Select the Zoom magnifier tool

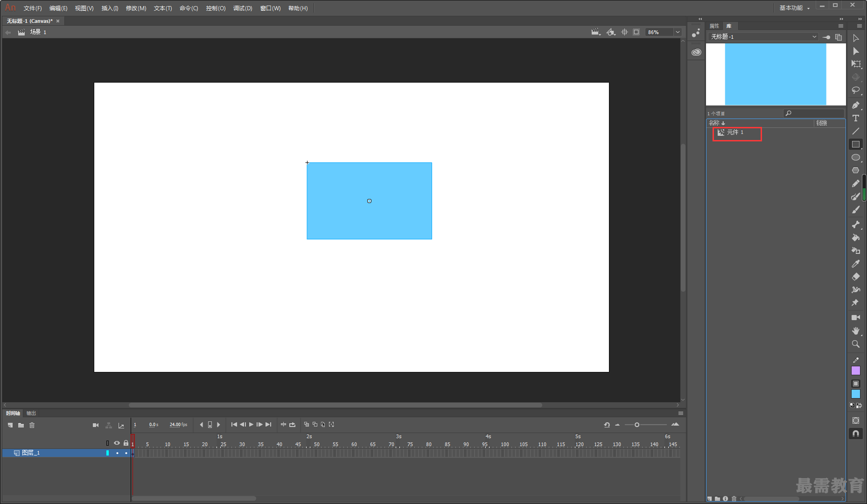pos(856,344)
